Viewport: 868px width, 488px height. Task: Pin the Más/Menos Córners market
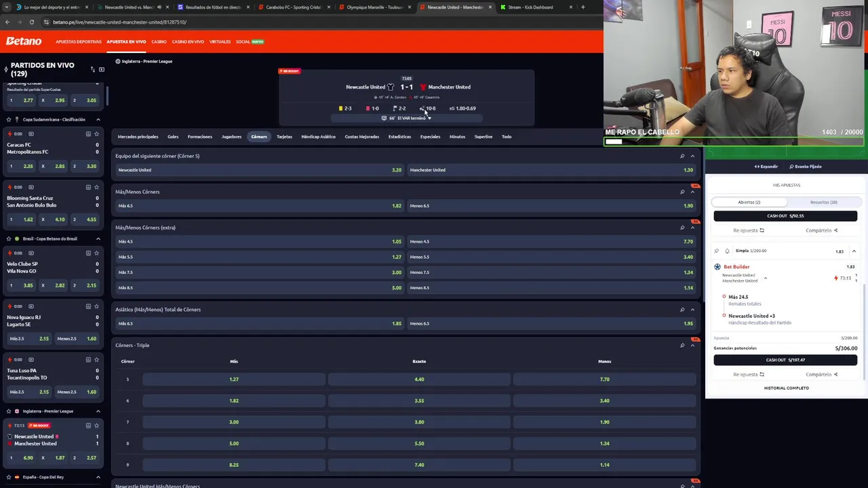(x=682, y=192)
